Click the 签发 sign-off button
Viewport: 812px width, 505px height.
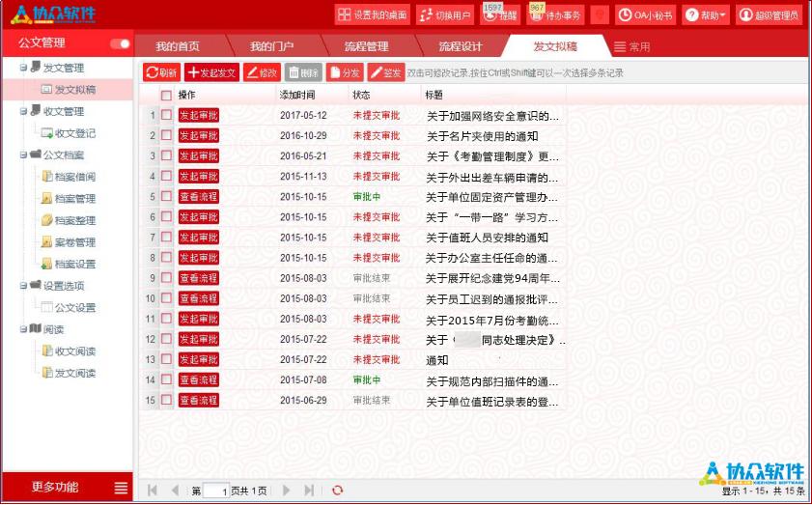click(x=386, y=72)
